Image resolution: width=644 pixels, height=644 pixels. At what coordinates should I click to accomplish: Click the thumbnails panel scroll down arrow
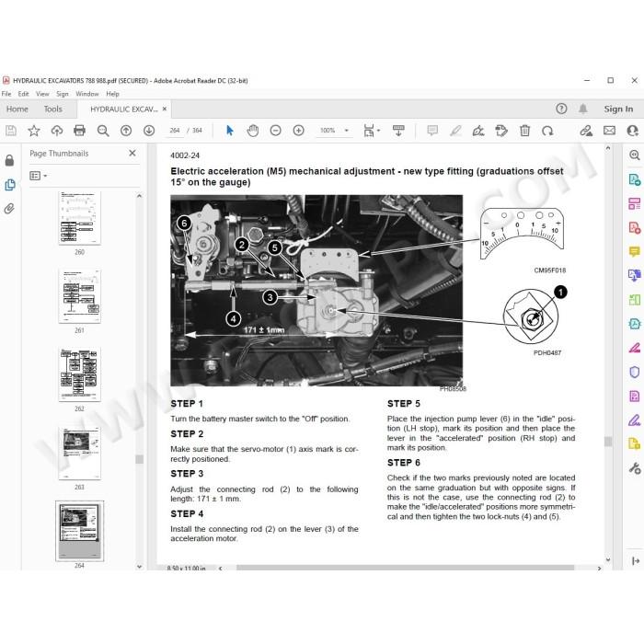click(139, 567)
